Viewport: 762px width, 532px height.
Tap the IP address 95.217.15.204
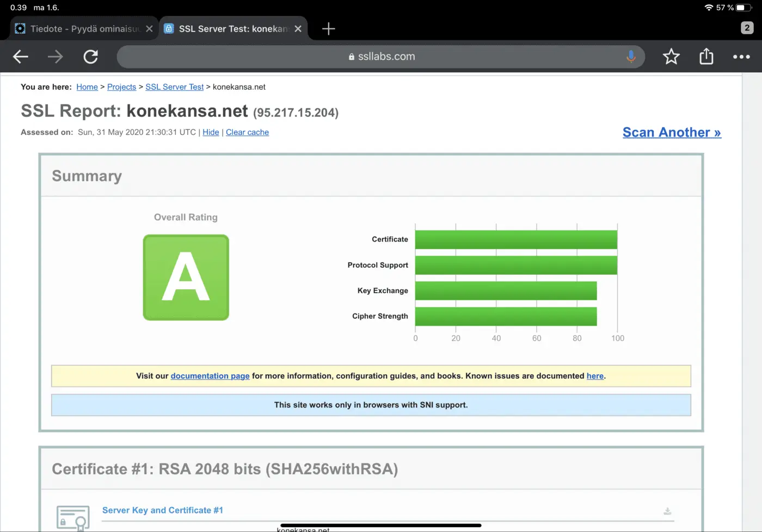296,113
